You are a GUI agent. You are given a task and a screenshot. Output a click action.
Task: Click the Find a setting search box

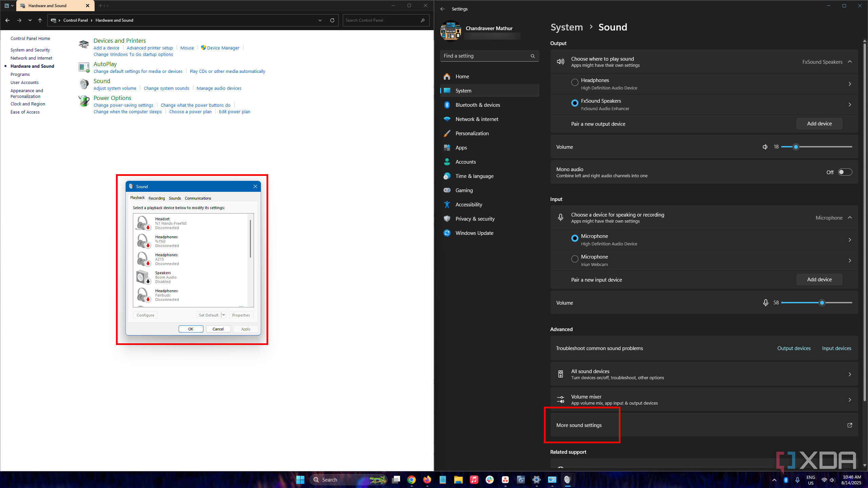(486, 56)
